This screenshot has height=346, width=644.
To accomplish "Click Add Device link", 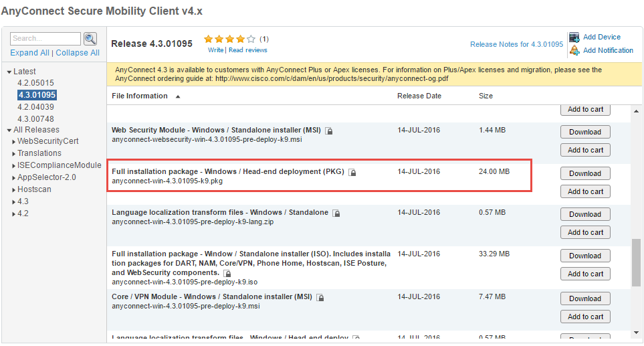I will point(602,37).
